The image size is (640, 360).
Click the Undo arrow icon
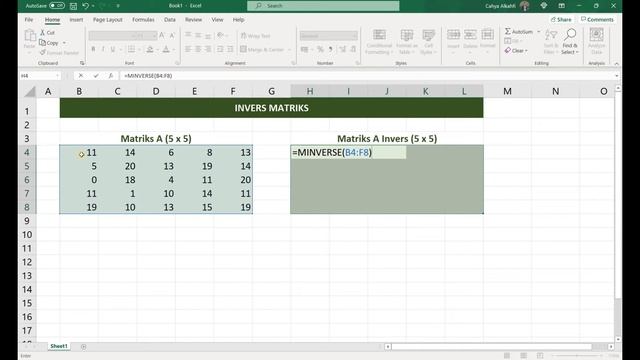[x=85, y=6]
